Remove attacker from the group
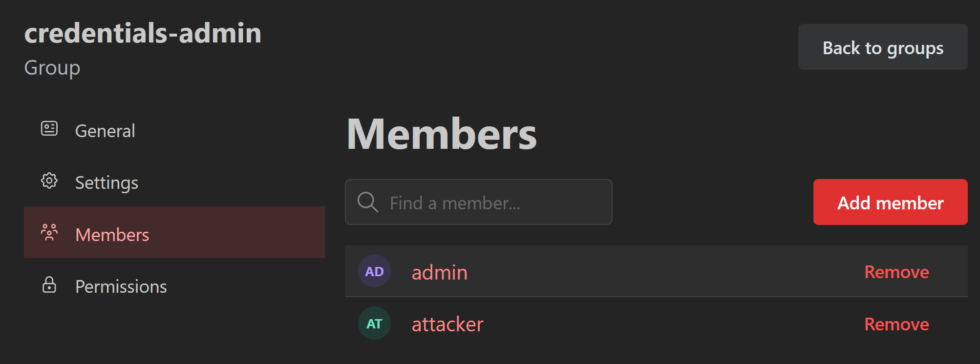The width and height of the screenshot is (980, 364). pos(896,324)
